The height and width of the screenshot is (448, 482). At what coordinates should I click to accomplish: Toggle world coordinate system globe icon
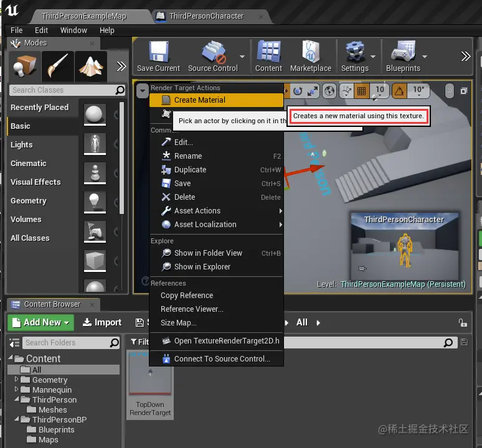pyautogui.click(x=329, y=91)
